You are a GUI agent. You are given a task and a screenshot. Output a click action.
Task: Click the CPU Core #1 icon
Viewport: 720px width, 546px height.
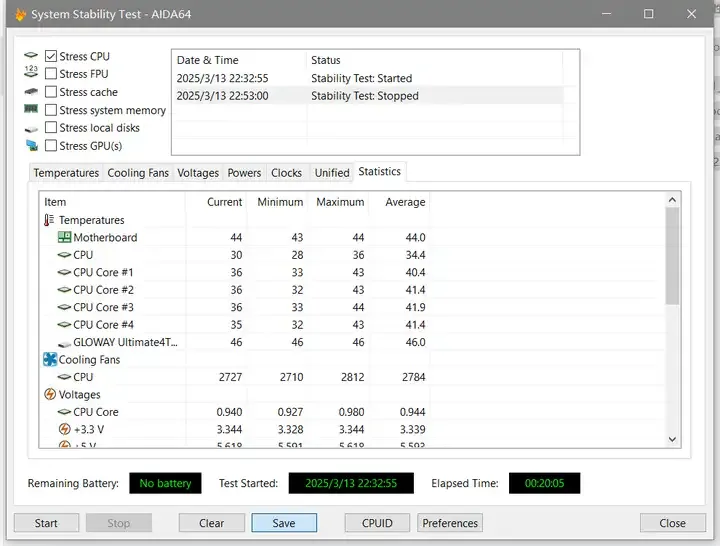click(64, 272)
